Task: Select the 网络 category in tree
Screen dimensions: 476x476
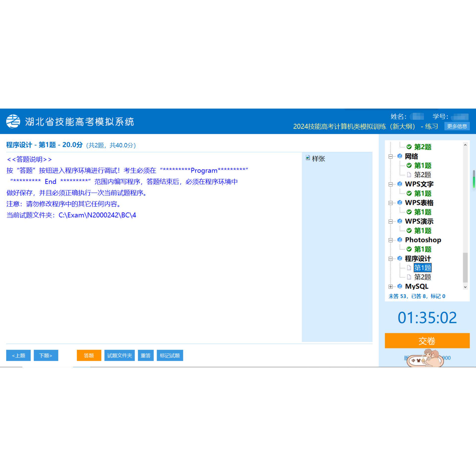Action: (411, 156)
